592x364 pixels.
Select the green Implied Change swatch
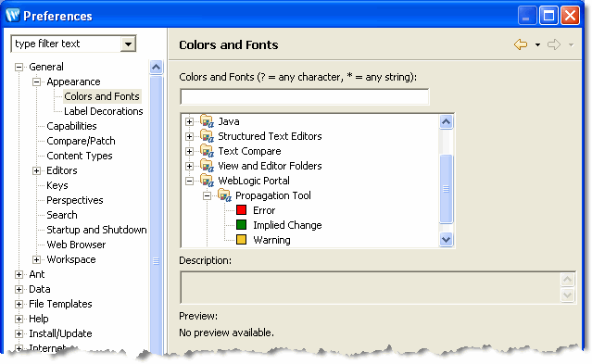241,225
